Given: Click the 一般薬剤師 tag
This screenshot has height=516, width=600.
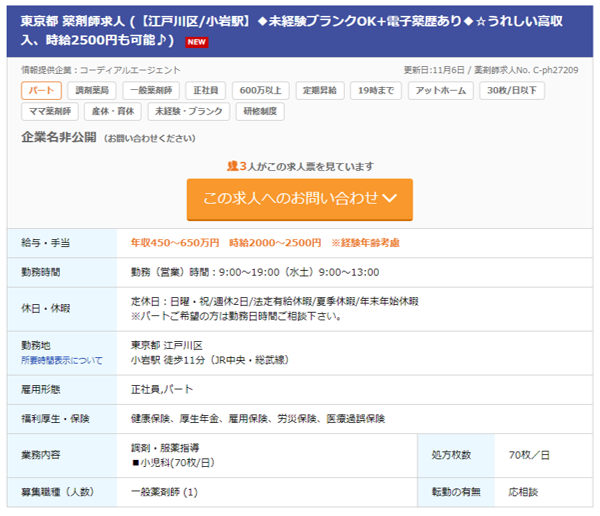Looking at the screenshot, I should click(152, 91).
